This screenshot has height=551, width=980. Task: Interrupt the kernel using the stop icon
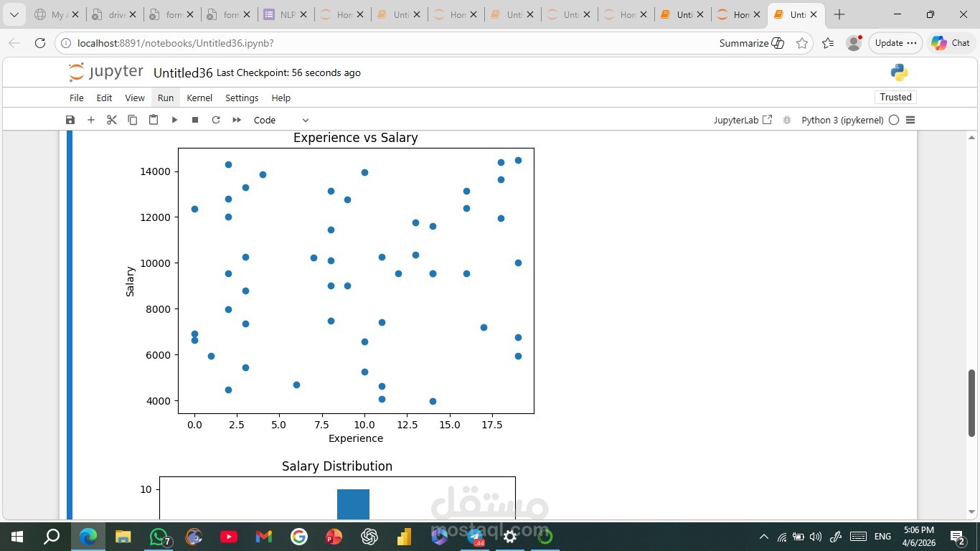coord(194,120)
